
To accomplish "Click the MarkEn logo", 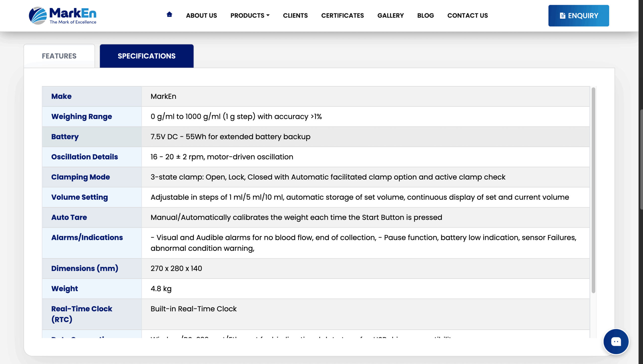I will tap(63, 16).
